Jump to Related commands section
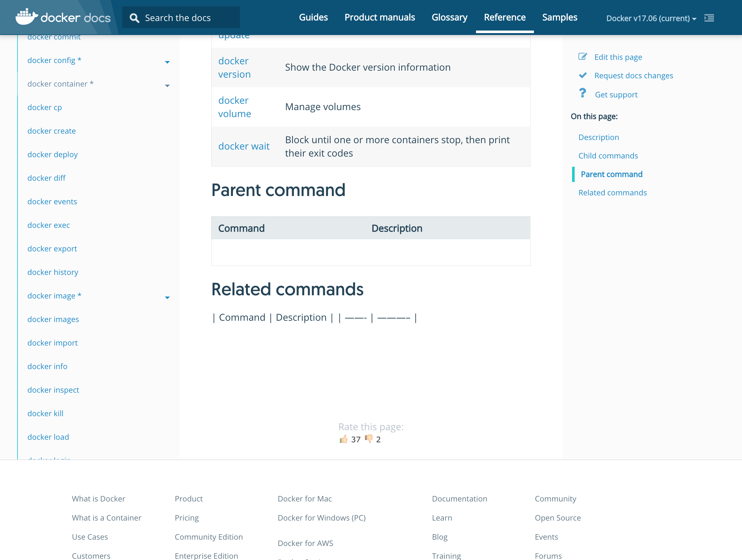742x560 pixels. coord(612,192)
